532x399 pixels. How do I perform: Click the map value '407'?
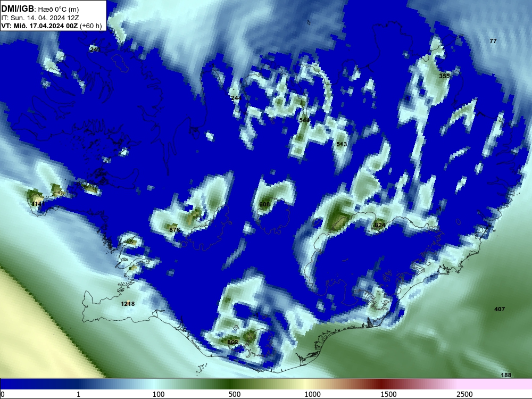point(500,309)
